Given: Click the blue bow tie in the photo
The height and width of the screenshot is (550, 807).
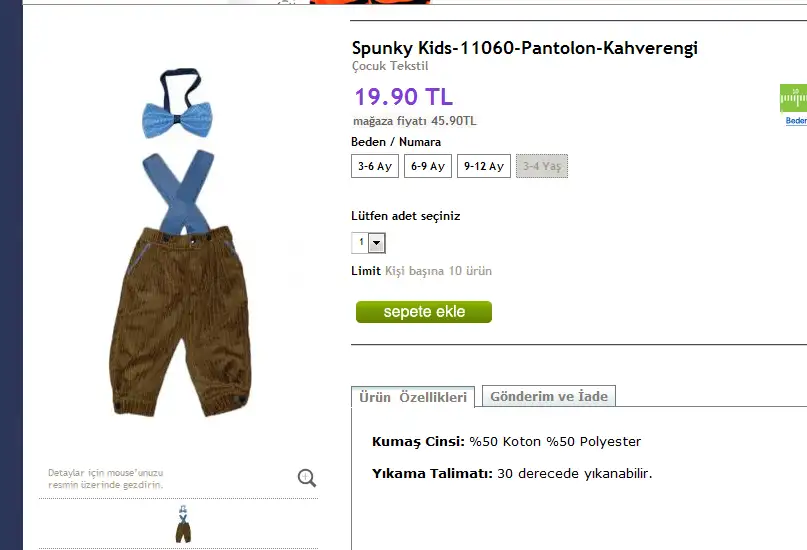Looking at the screenshot, I should tap(177, 119).
